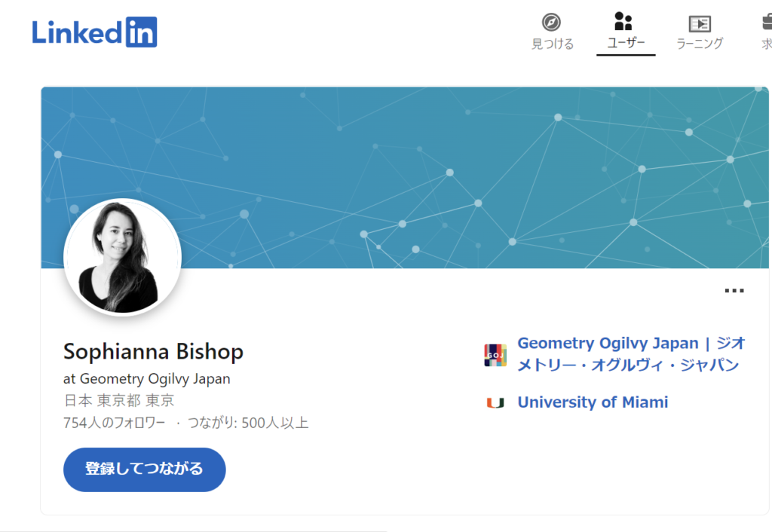Click the University of Miami logo icon
Image resolution: width=772 pixels, height=532 pixels.
[x=495, y=403]
